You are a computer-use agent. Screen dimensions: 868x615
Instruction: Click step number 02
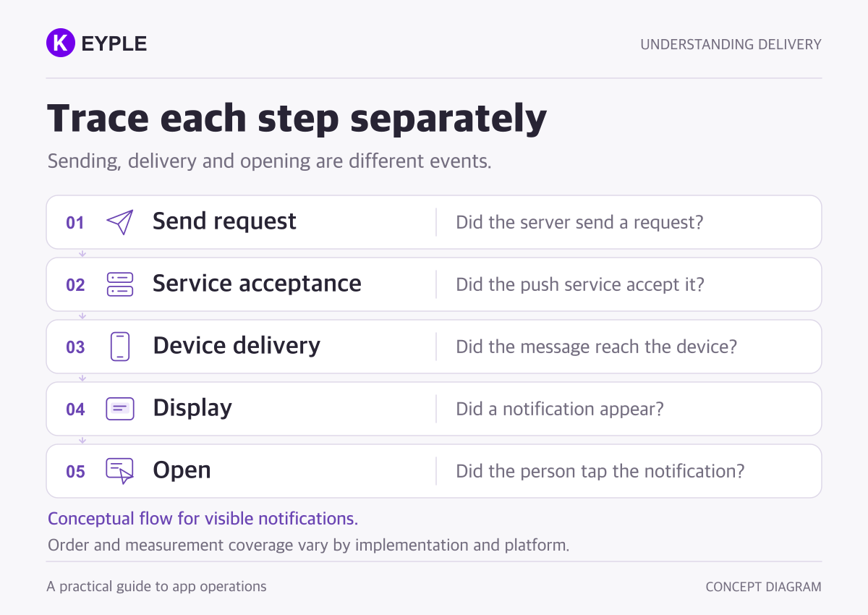pyautogui.click(x=75, y=285)
